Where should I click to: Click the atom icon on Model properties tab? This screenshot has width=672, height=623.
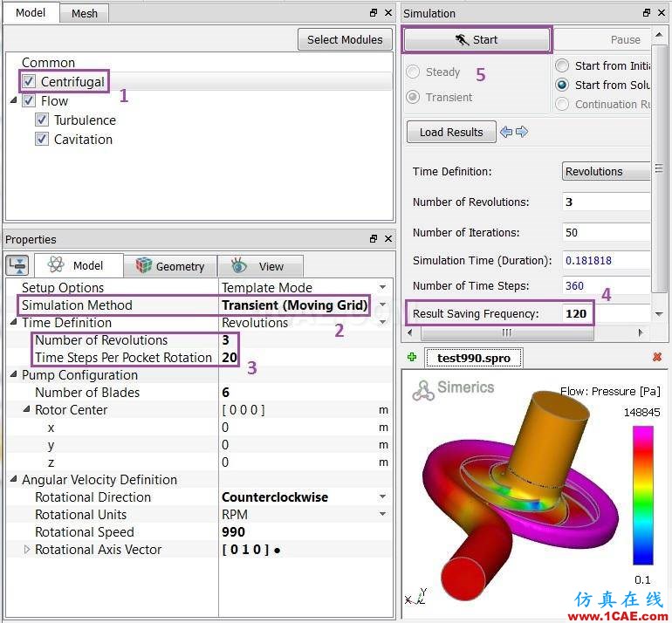pos(56,264)
